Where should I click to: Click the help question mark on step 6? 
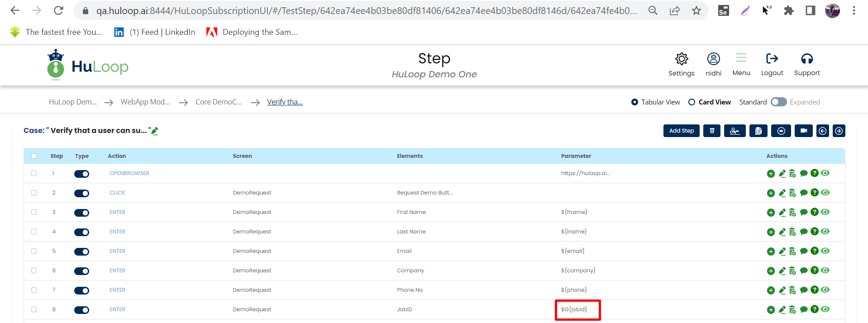[x=814, y=270]
